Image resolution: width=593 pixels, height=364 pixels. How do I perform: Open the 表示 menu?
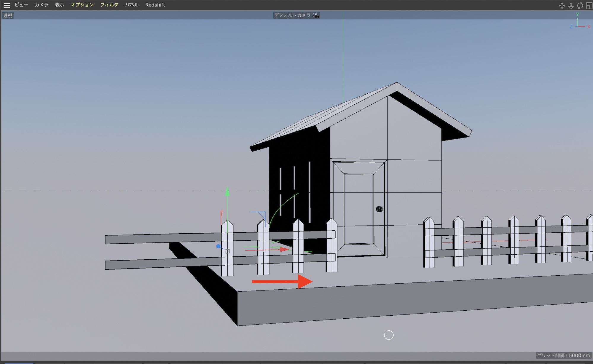(59, 5)
